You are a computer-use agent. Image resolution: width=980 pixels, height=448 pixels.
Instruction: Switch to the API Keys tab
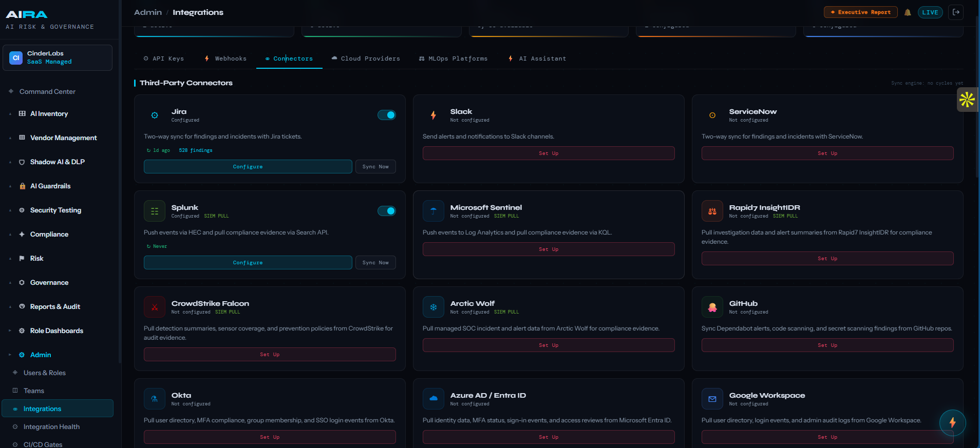(x=164, y=59)
